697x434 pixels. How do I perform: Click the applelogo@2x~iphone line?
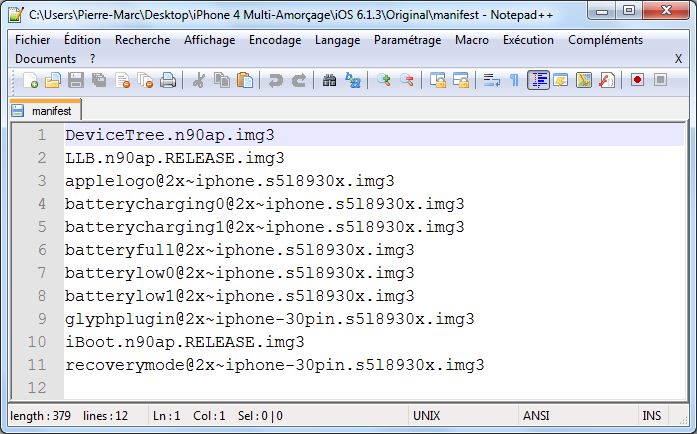click(230, 181)
